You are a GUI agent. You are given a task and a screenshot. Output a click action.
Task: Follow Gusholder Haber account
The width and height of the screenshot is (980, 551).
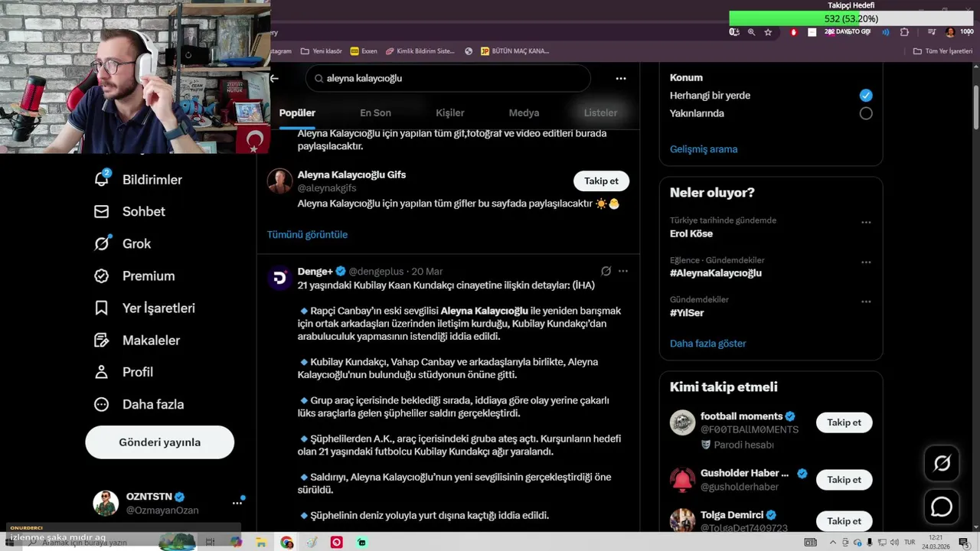pyautogui.click(x=844, y=480)
